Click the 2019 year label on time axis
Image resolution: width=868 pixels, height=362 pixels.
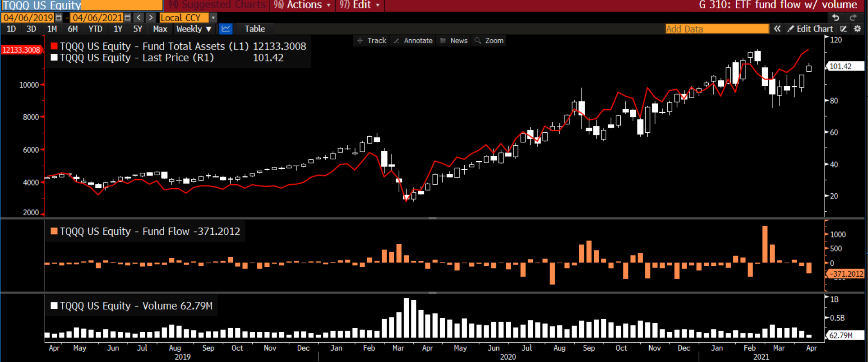click(x=183, y=357)
